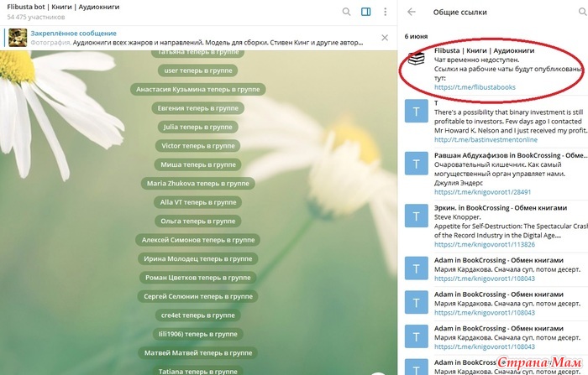The height and width of the screenshot is (375, 588).
Task: Select 'Роман Цветков теперь в группе' message
Action: 198,278
